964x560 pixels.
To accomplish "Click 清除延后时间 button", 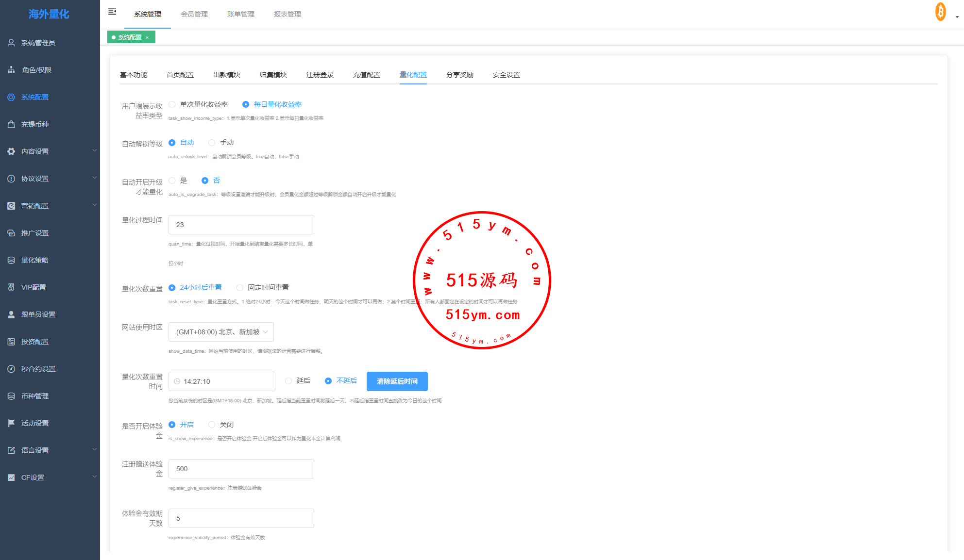I will (397, 381).
